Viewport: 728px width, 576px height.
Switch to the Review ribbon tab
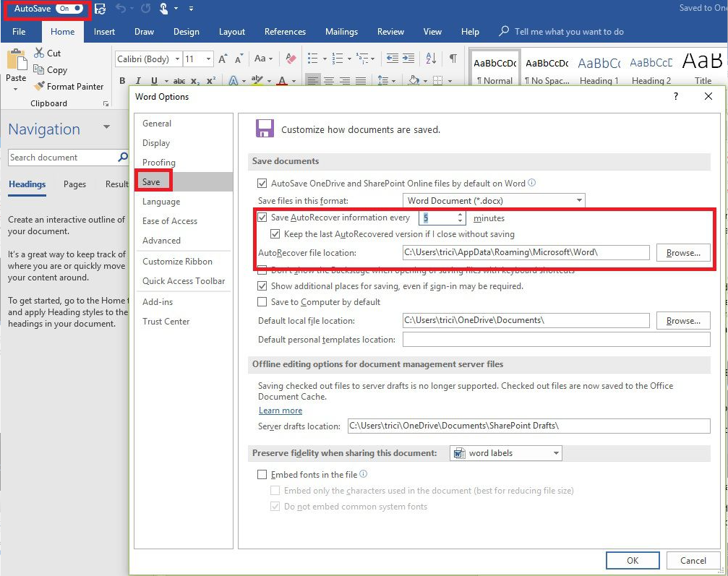point(390,32)
